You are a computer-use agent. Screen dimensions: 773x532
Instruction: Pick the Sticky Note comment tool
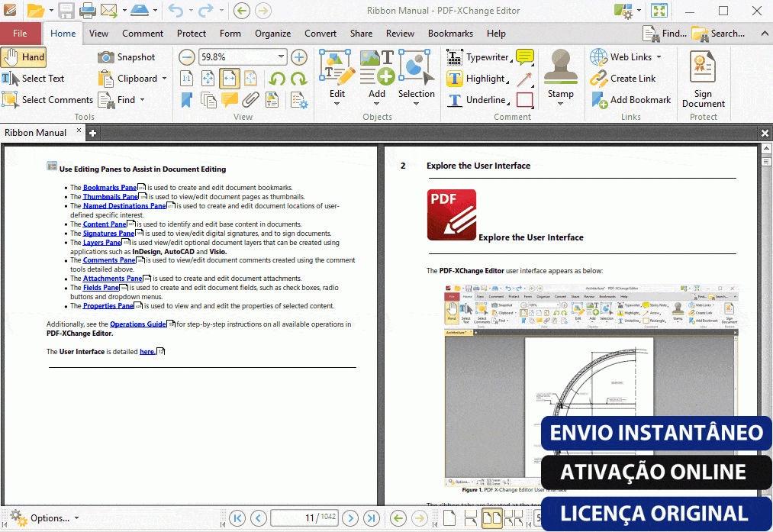click(x=524, y=57)
